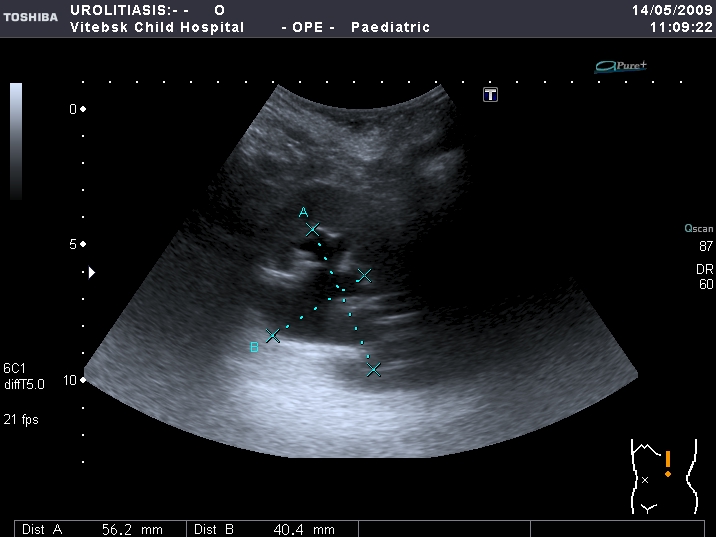
Task: Click the Pure+ imaging logo
Action: tap(621, 66)
